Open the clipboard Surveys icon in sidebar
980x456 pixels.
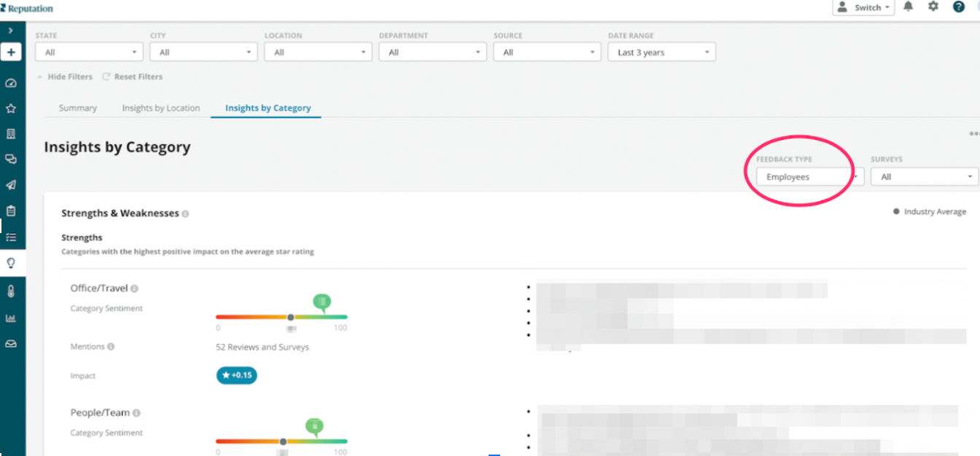click(x=11, y=210)
